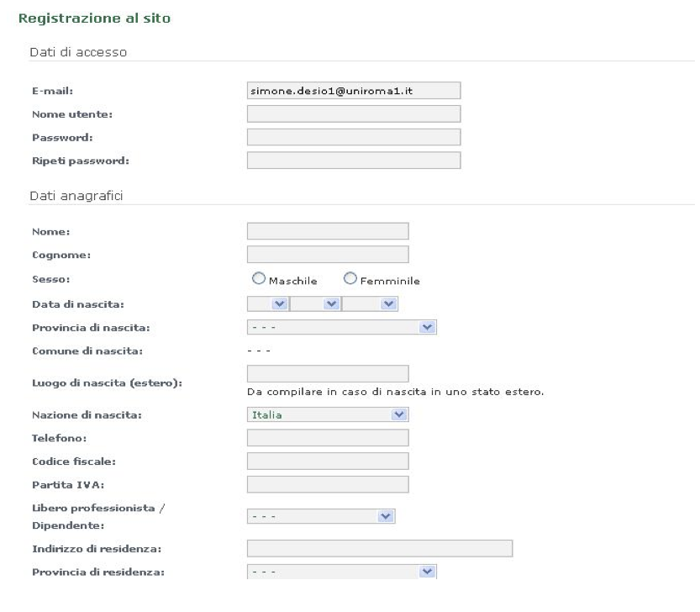Focus the Partita IVA field
This screenshot has height=612, width=700.
click(x=328, y=484)
